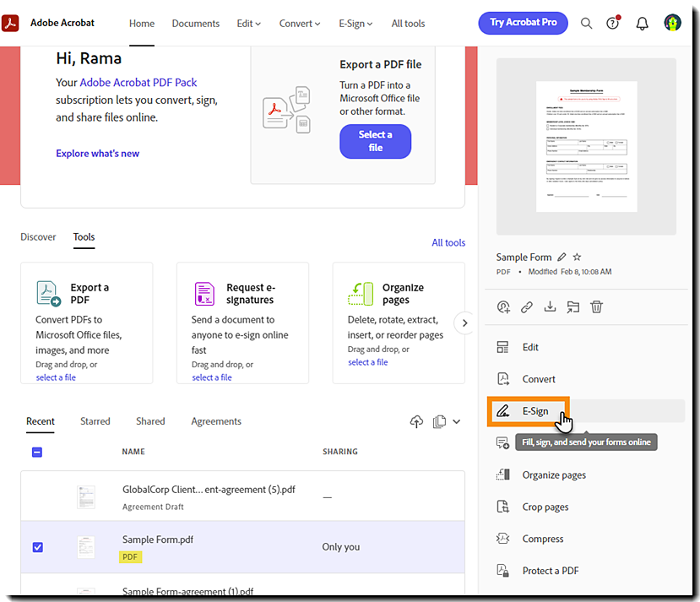Switch to the Starred tab
The width and height of the screenshot is (700, 602).
(x=95, y=421)
